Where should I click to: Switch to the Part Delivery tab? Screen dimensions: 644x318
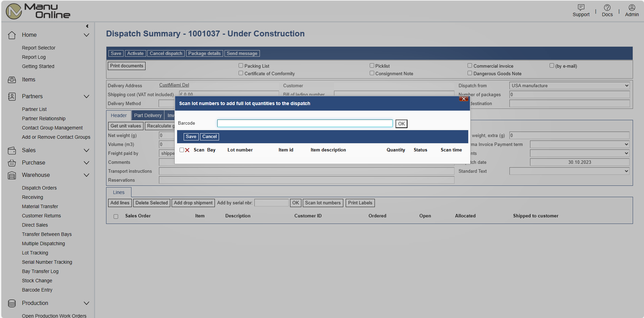(148, 115)
